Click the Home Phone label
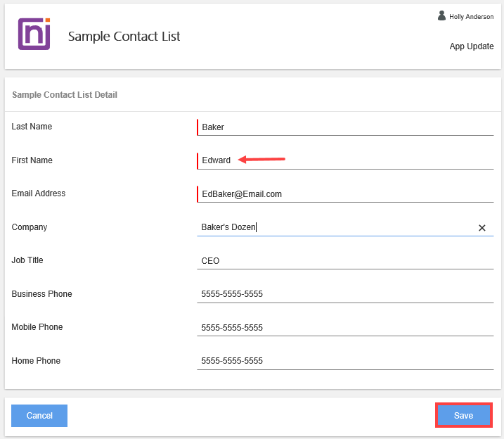 (36, 361)
